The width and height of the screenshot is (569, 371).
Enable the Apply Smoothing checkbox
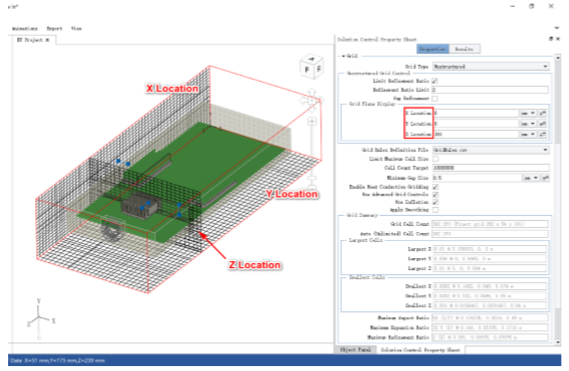coord(435,210)
